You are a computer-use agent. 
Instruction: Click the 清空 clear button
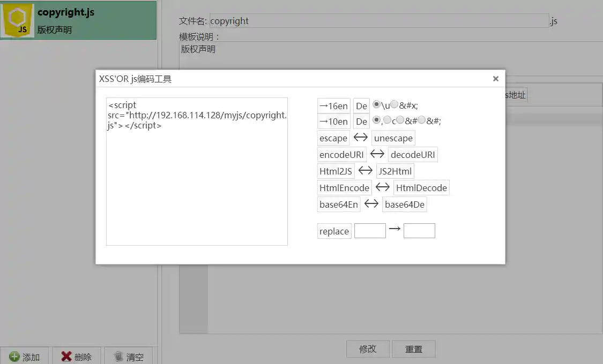pyautogui.click(x=129, y=357)
